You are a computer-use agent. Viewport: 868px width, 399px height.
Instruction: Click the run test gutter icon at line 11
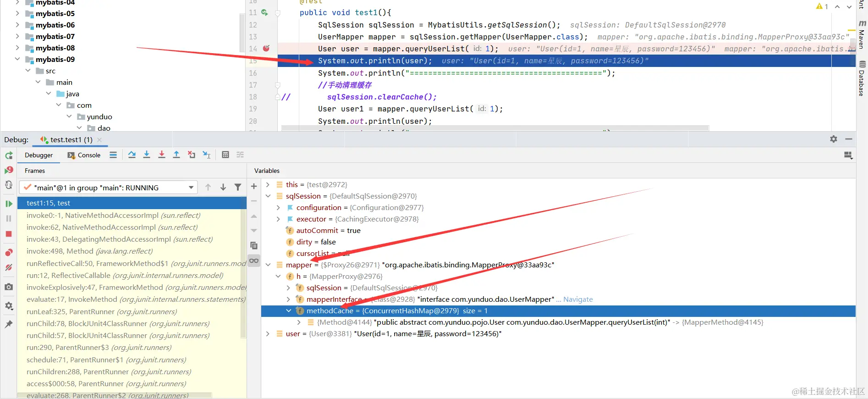coord(264,12)
